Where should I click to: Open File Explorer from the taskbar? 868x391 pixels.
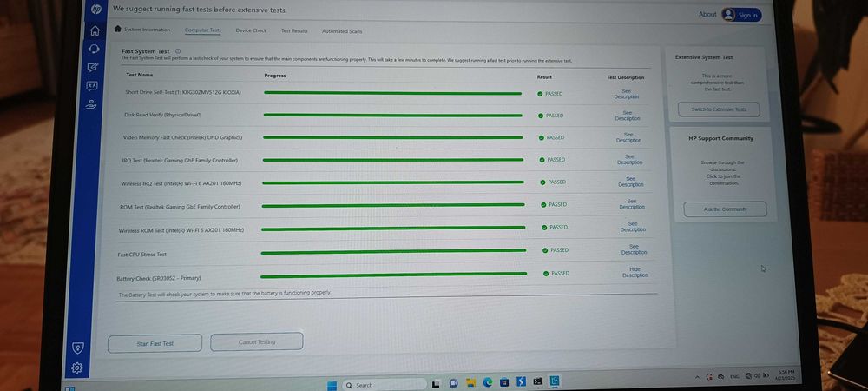click(x=470, y=382)
